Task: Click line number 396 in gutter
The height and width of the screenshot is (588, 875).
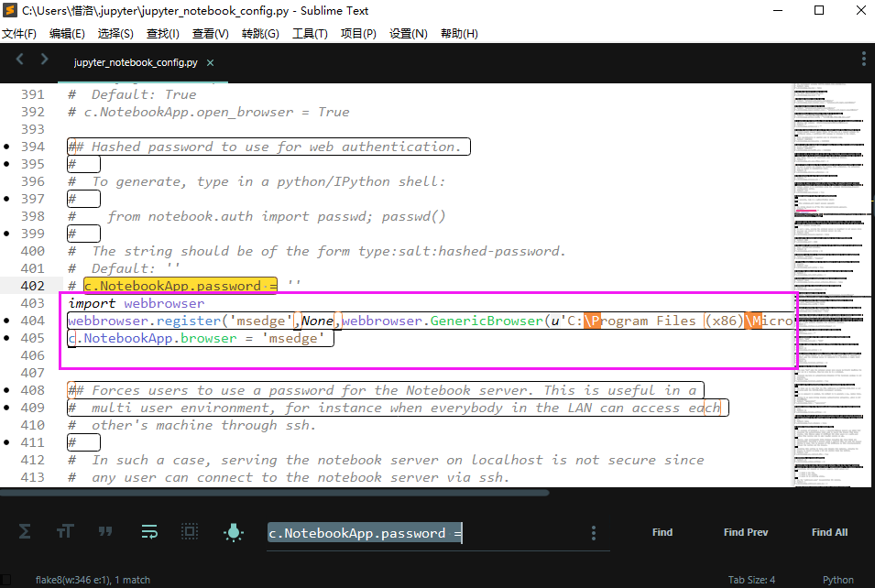Action: 32,181
